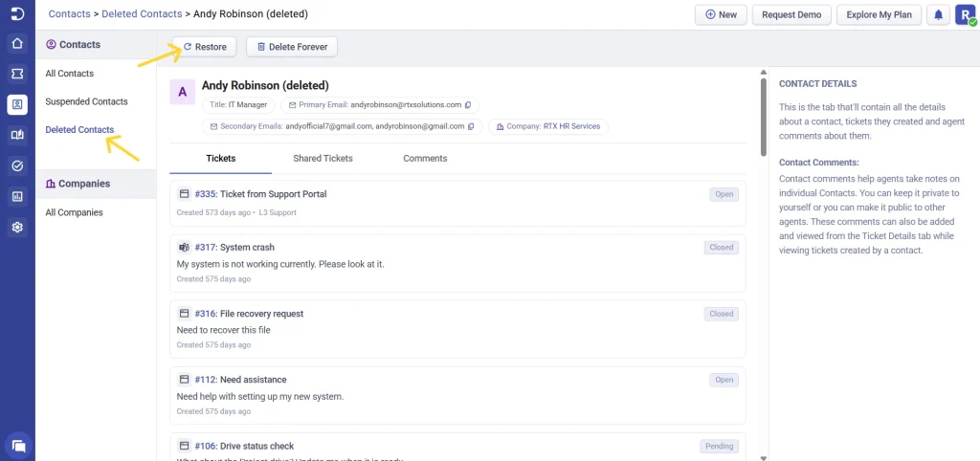Click primary email andyrobinson@rtxsolutions.com
Image resolution: width=980 pixels, height=461 pixels.
point(406,105)
